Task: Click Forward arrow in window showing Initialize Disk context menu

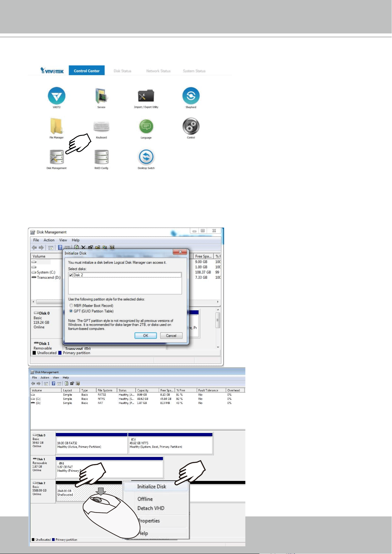Action: 38,384
